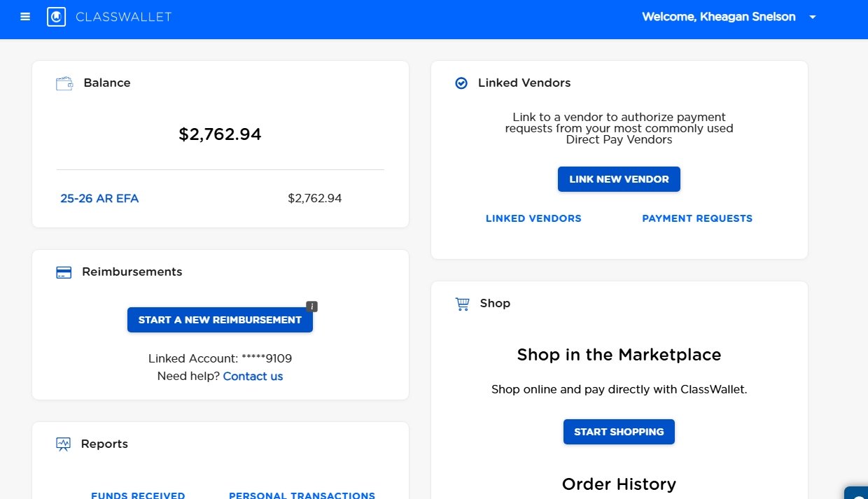This screenshot has height=499, width=868.
Task: Click the 'Link to a vendor' description text
Action: pos(619,128)
